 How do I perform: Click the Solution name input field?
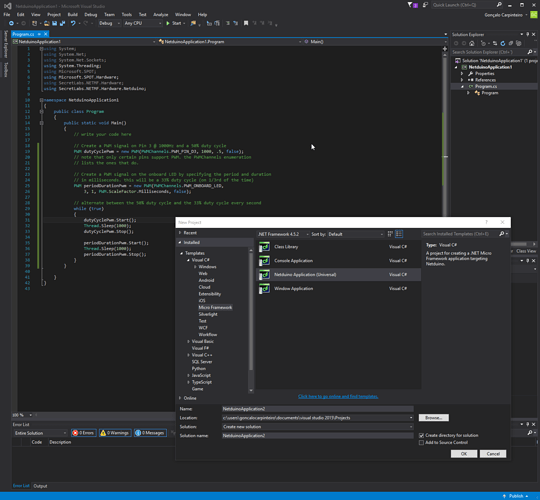coord(318,436)
